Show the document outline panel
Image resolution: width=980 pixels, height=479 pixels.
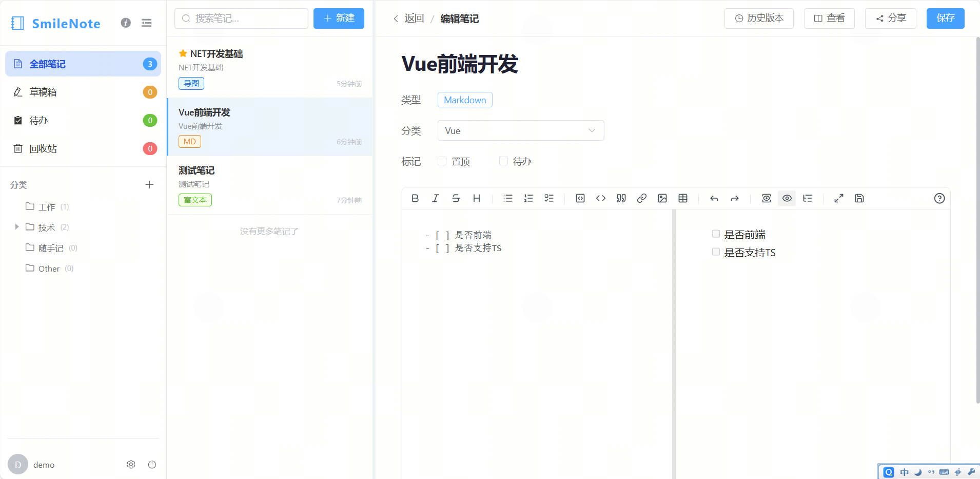coord(808,198)
